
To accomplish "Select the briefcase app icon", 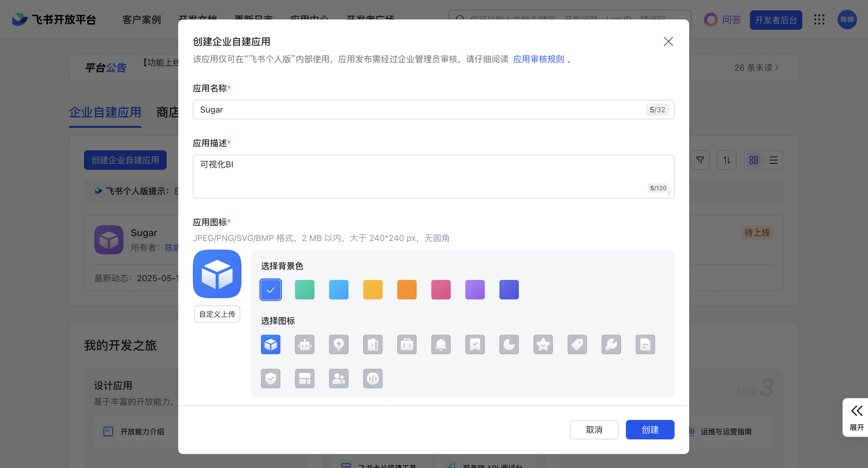I will [x=407, y=344].
